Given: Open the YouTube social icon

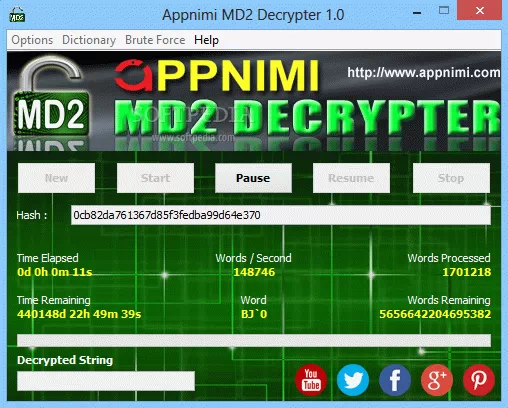Looking at the screenshot, I should 311,380.
